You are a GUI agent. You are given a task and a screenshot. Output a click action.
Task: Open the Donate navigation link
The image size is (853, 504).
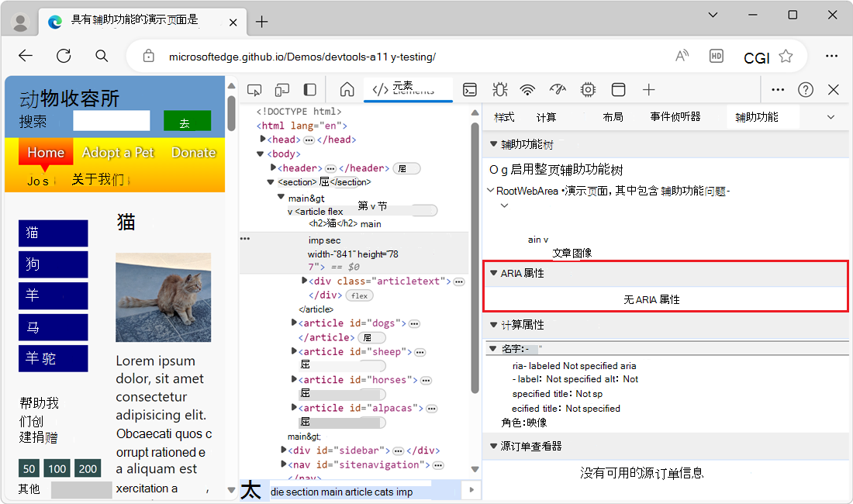(194, 153)
